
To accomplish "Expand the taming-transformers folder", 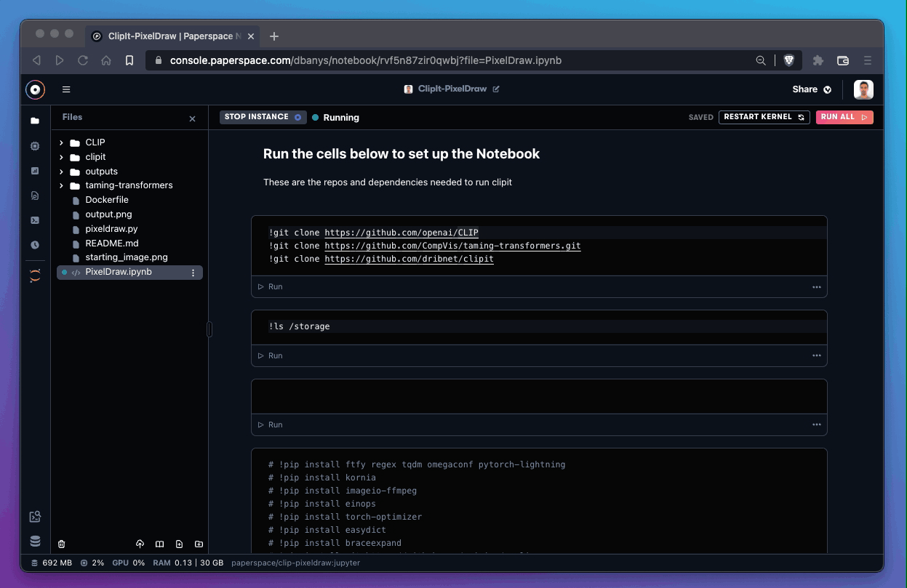I will [61, 185].
